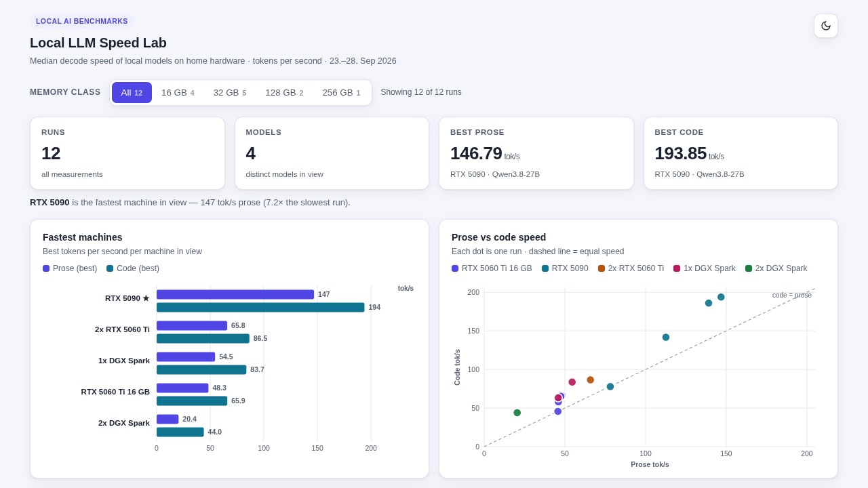Toggle RTX 5090 scatter legend entry
This screenshot has width=868, height=488.
565,268
